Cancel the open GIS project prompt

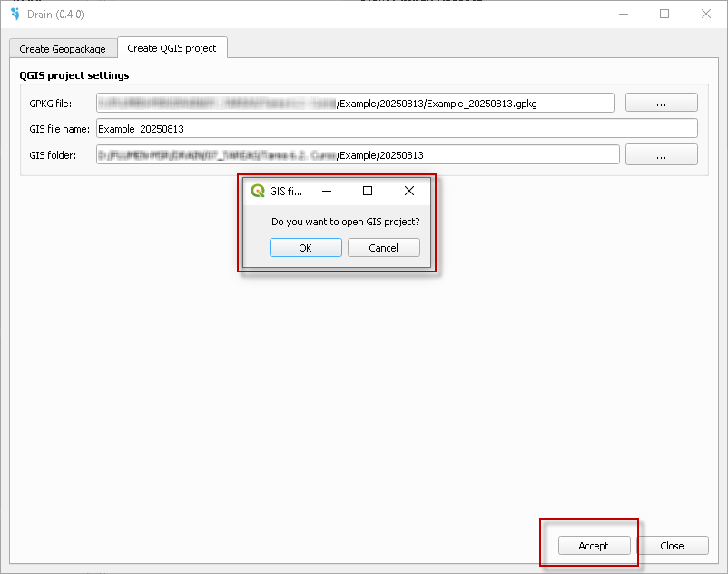[x=383, y=248]
